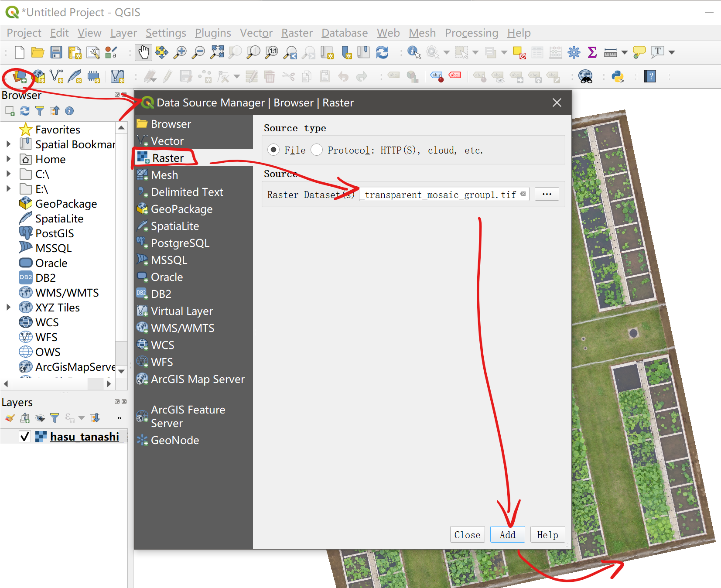
Task: Click the dialog Help button
Action: click(x=547, y=534)
